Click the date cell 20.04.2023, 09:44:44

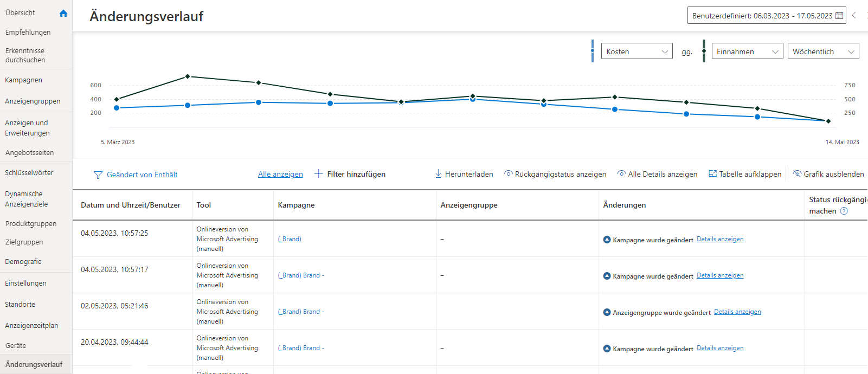pyautogui.click(x=114, y=343)
